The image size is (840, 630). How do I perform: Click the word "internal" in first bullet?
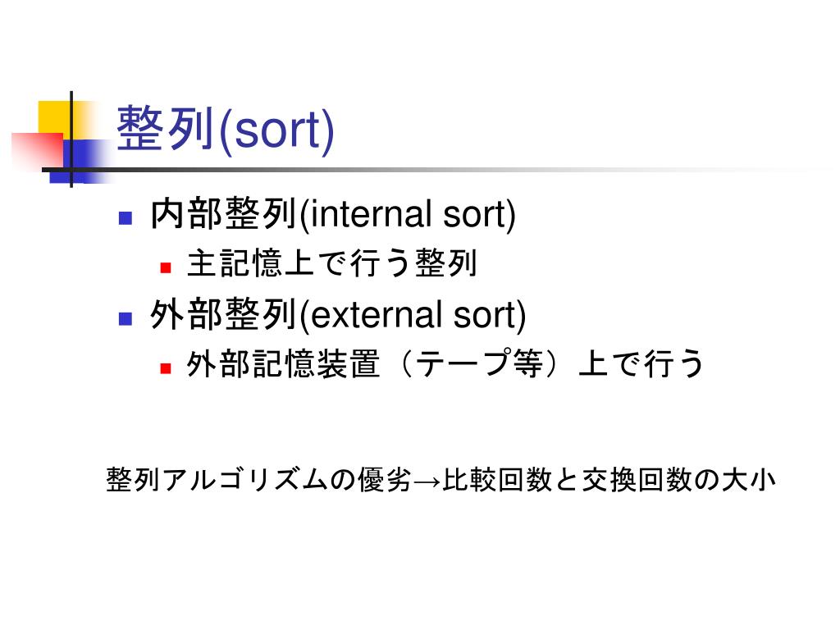tap(372, 214)
